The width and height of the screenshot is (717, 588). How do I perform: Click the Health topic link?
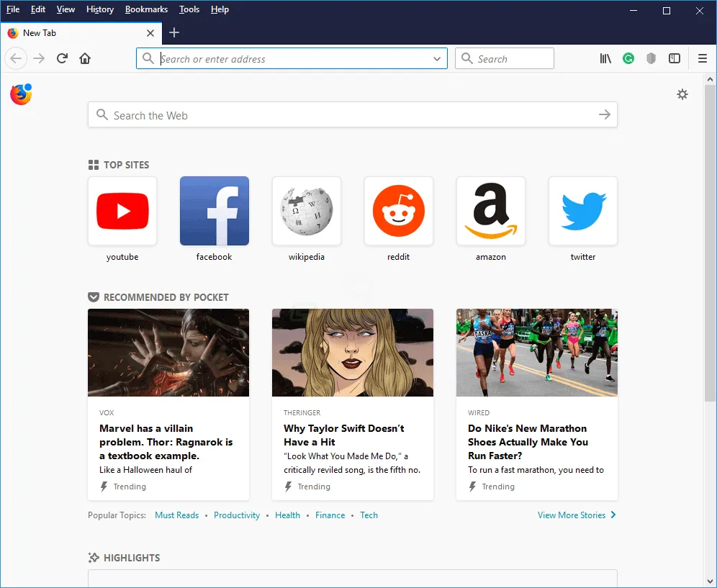coord(288,515)
